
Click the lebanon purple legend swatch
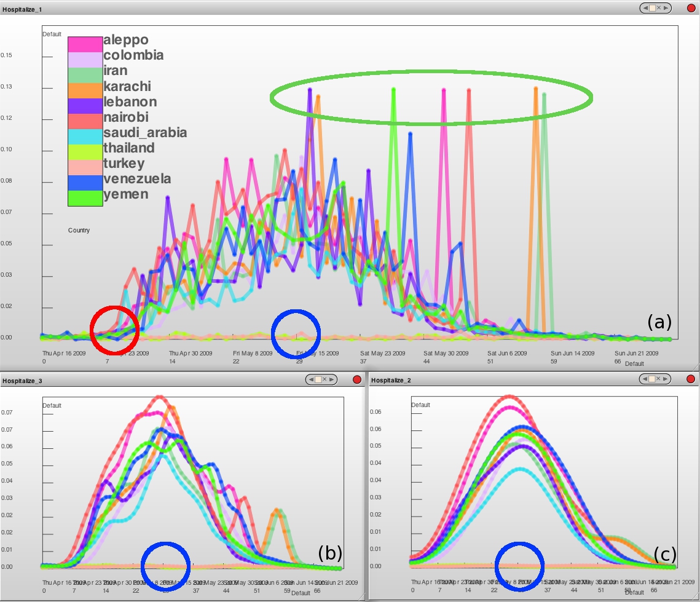point(85,106)
